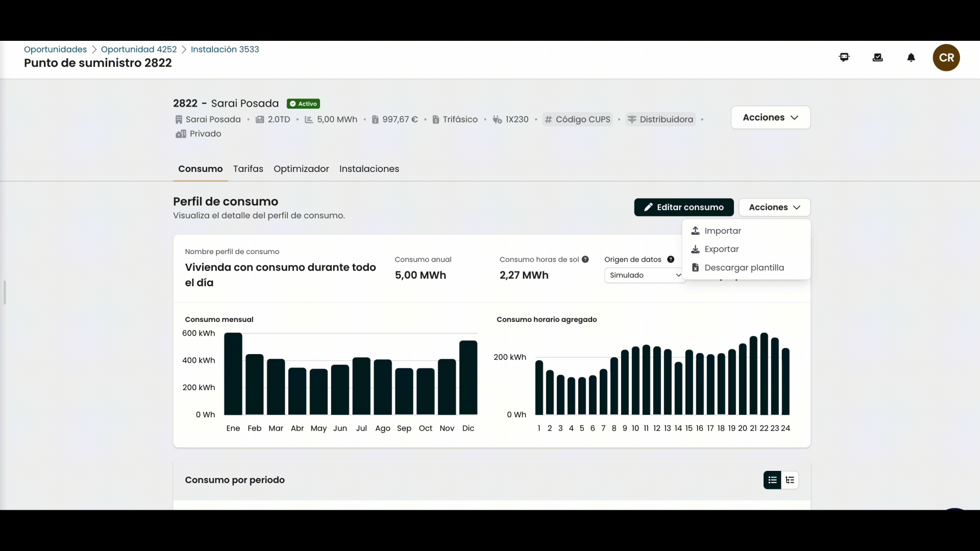Viewport: 980px width, 551px height.
Task: Switch to the Tarifas tab
Action: pos(248,169)
